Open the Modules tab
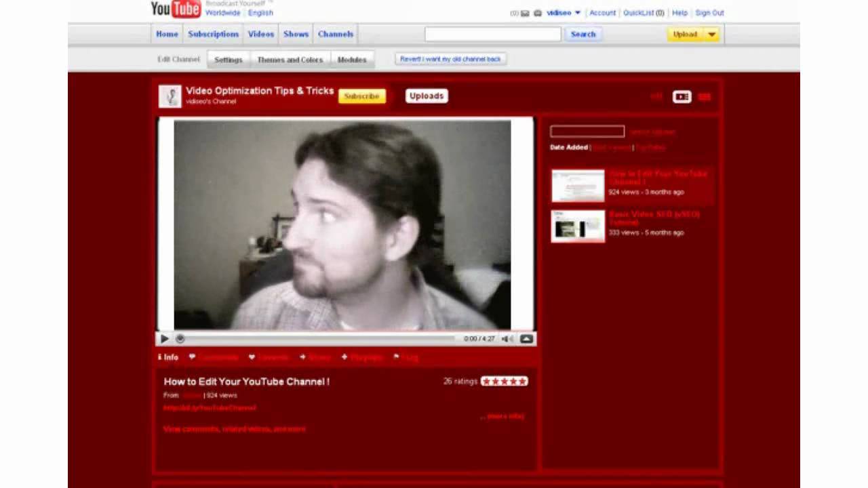 352,60
